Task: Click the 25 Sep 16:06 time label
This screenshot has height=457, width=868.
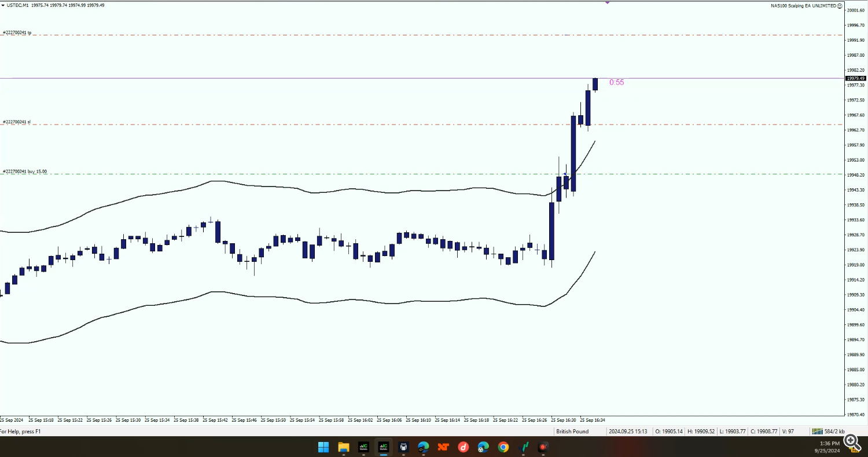Action: [389, 420]
